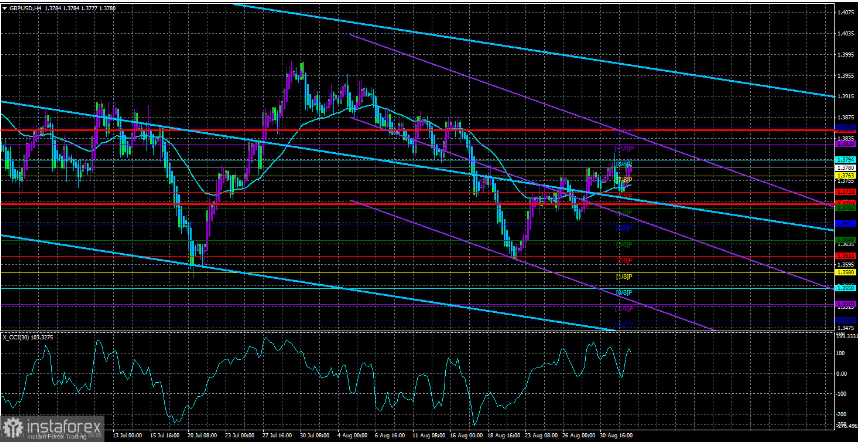Expand the GBPUSD chart dropdown triangle

(x=4, y=7)
